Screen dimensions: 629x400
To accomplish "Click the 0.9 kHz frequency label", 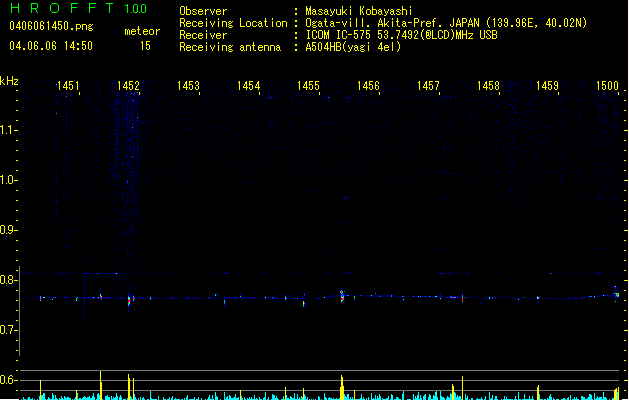I will pos(9,230).
